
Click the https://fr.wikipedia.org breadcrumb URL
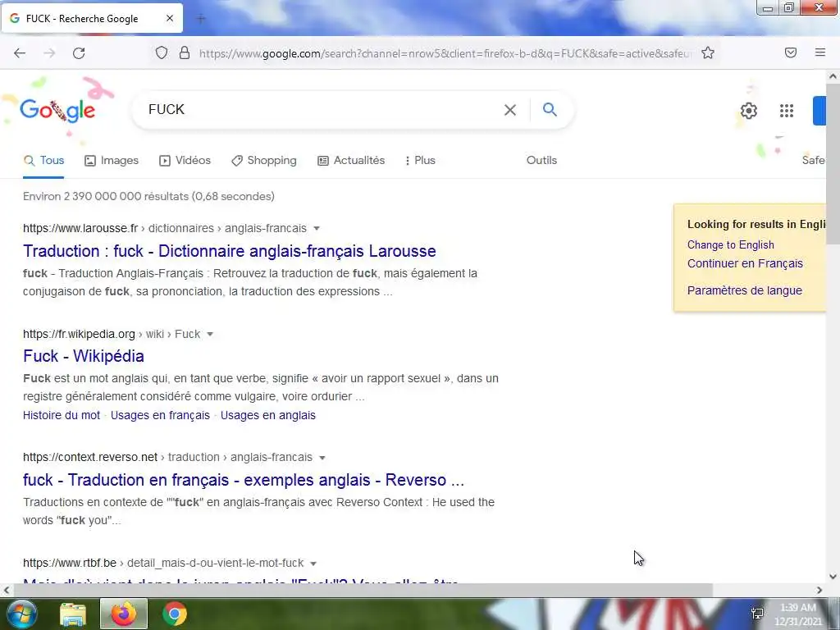79,335
